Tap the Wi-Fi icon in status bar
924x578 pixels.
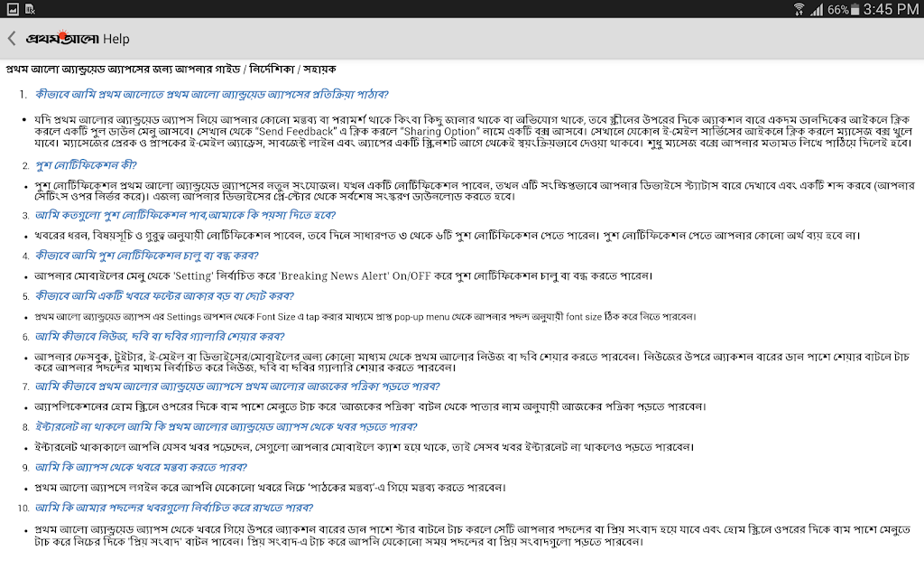799,9
